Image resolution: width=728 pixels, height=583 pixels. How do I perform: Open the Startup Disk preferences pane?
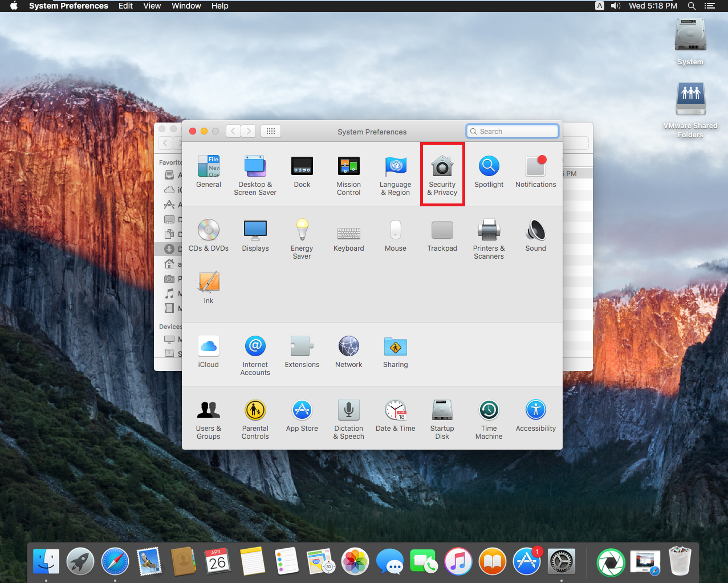click(x=442, y=419)
